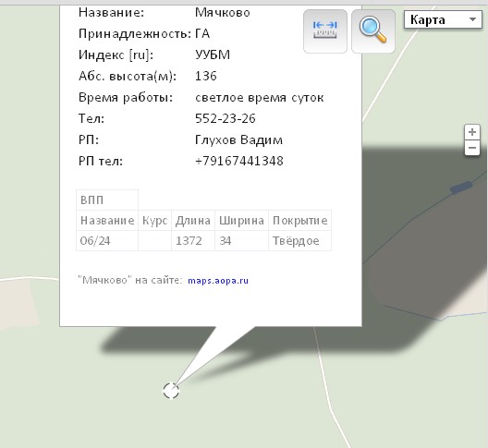
Task: Click the Название column header in table
Action: [x=107, y=221]
